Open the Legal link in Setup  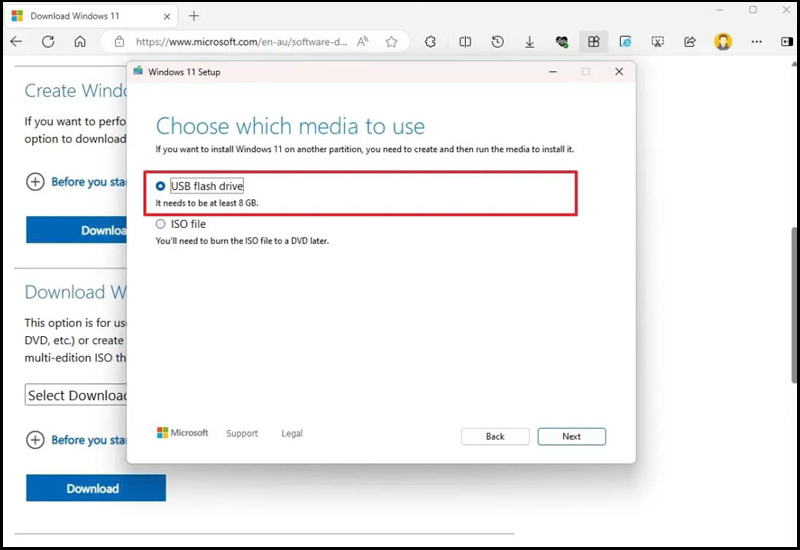tap(292, 433)
